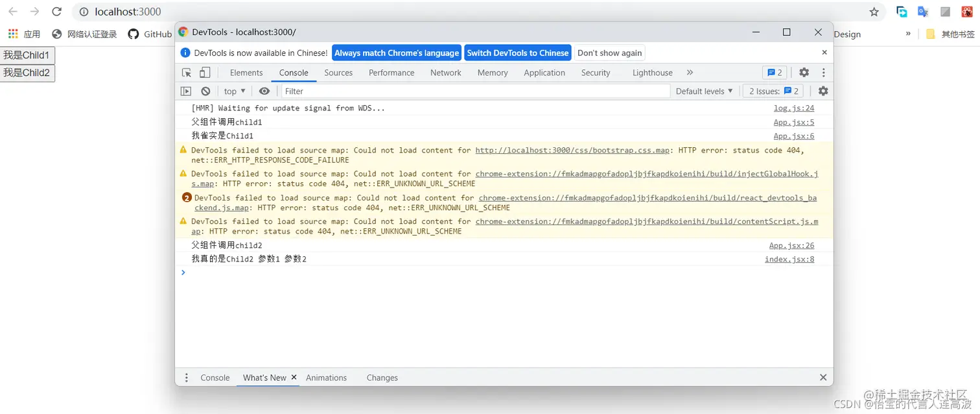Viewport: 980px width, 414px height.
Task: Switch to the Console tab
Action: (294, 73)
